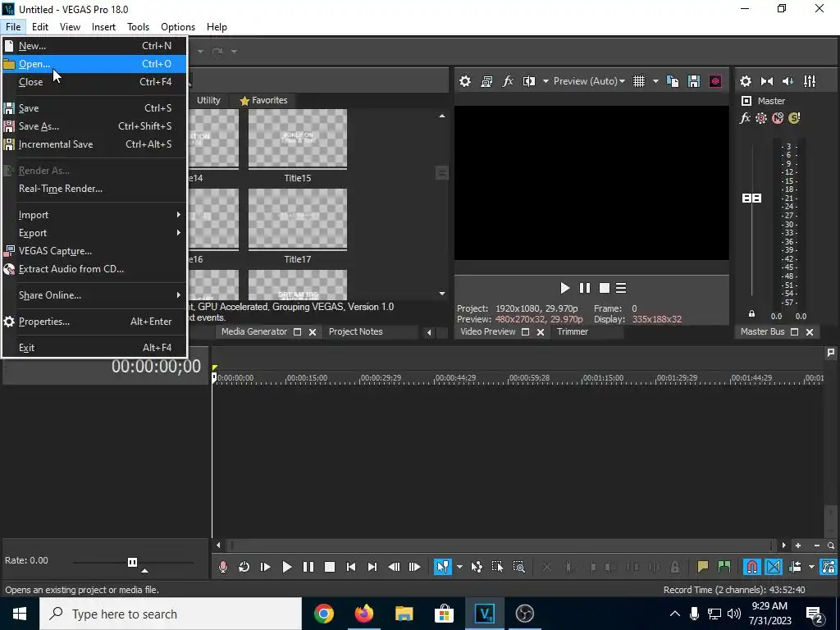Screen dimensions: 840x630
Task: Click Downmix Output icon in Master Bus
Action: [x=767, y=81]
